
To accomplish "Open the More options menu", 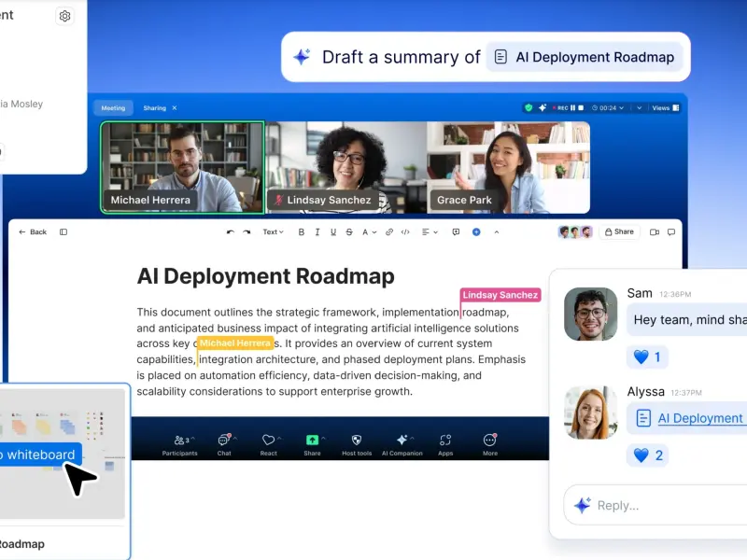I will tap(489, 445).
